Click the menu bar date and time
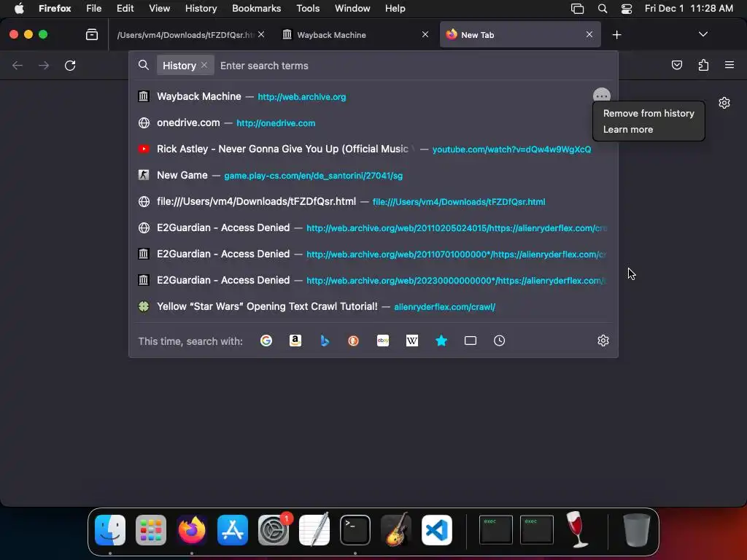747x560 pixels. (689, 8)
